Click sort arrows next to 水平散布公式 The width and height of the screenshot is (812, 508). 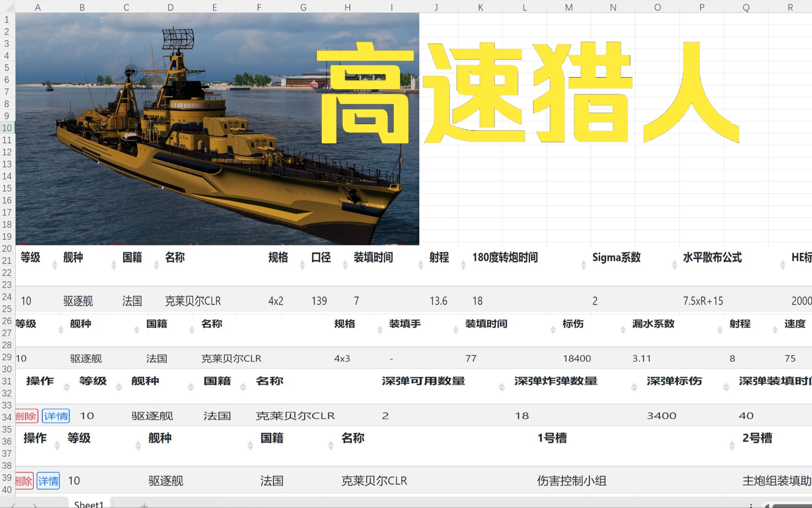[783, 264]
